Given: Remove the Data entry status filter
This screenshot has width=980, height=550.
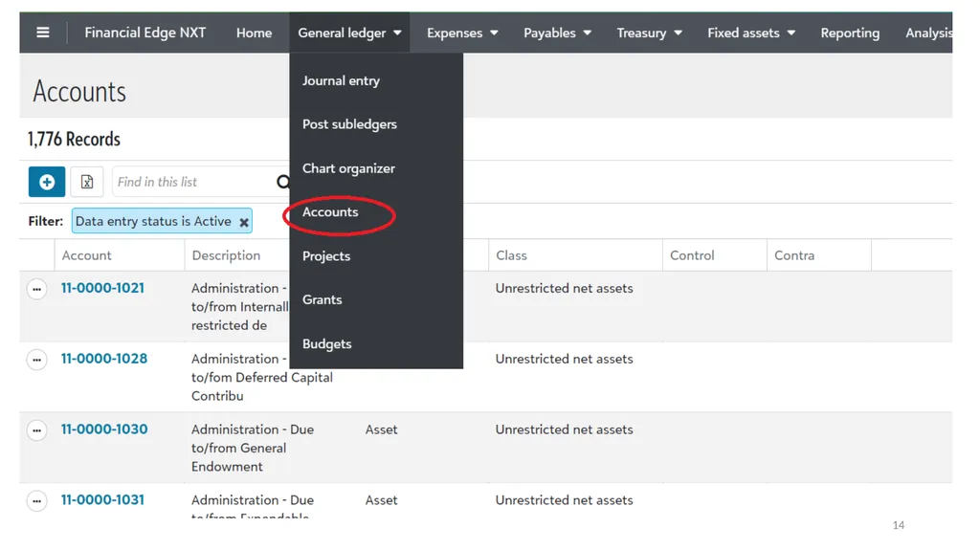Looking at the screenshot, I should point(244,222).
